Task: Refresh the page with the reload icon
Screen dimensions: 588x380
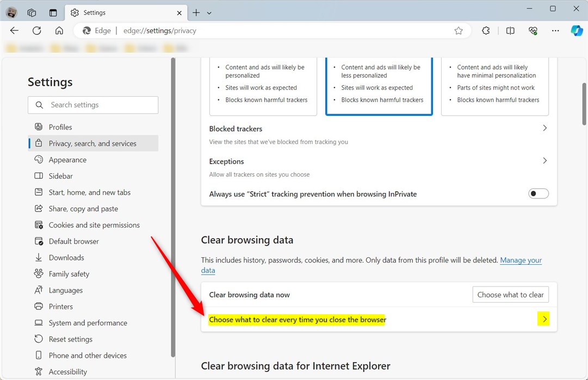Action: (x=36, y=30)
